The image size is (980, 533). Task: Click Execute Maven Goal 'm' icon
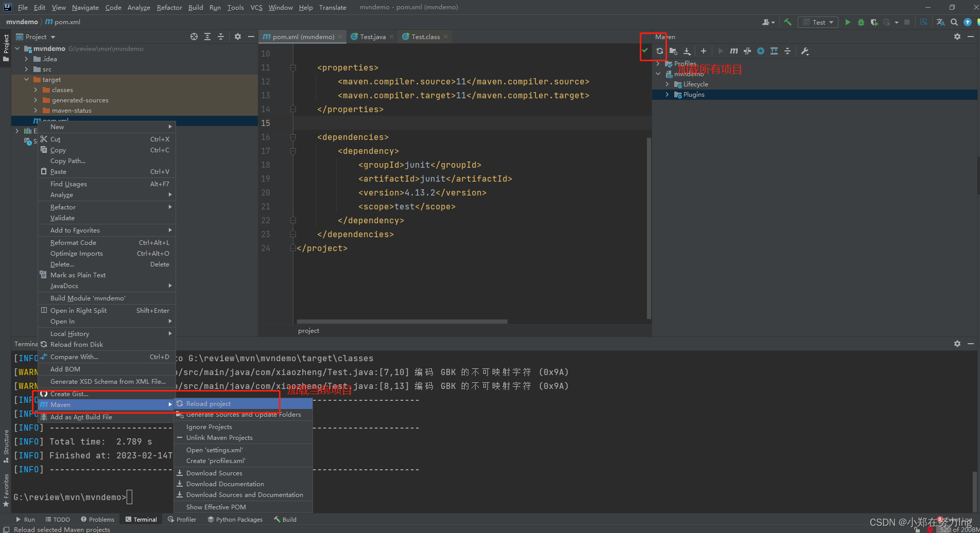(734, 51)
